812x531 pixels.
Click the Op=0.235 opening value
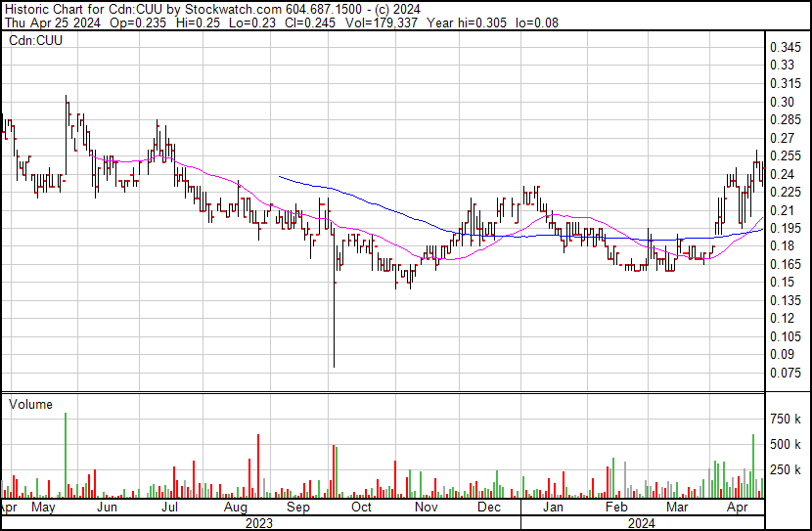pos(140,22)
